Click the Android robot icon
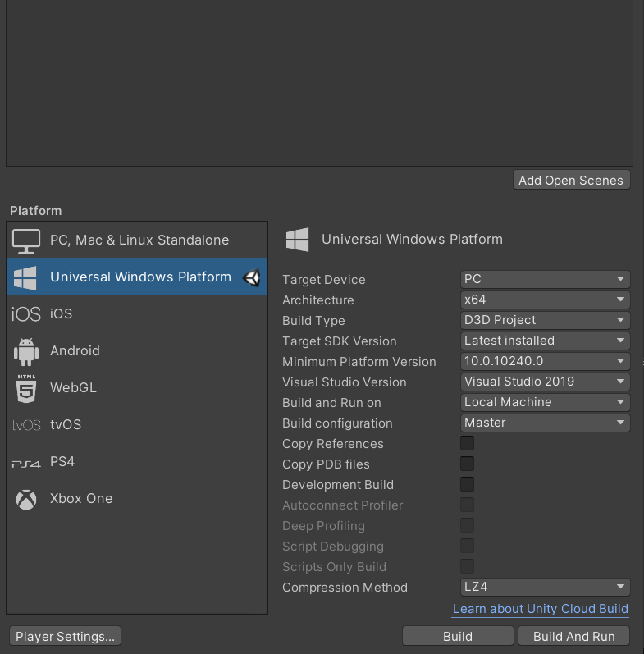644x654 pixels. (26, 351)
